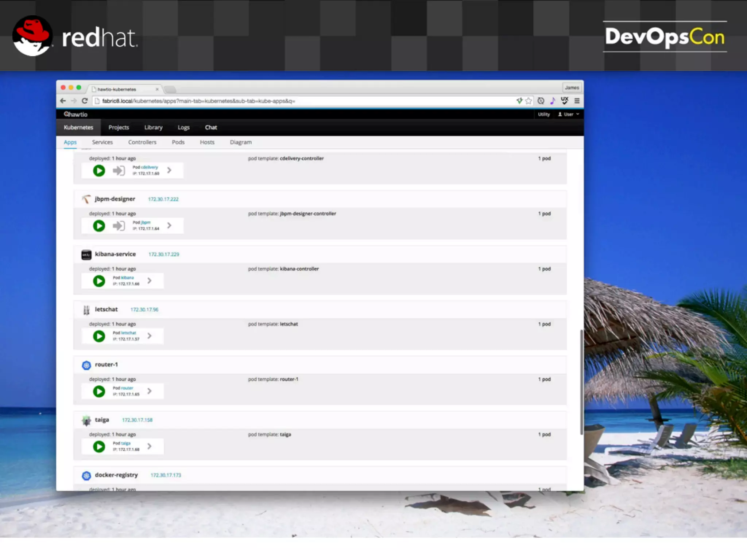Viewport: 747px width, 560px height.
Task: Click the docker-registry app icon
Action: click(x=86, y=475)
